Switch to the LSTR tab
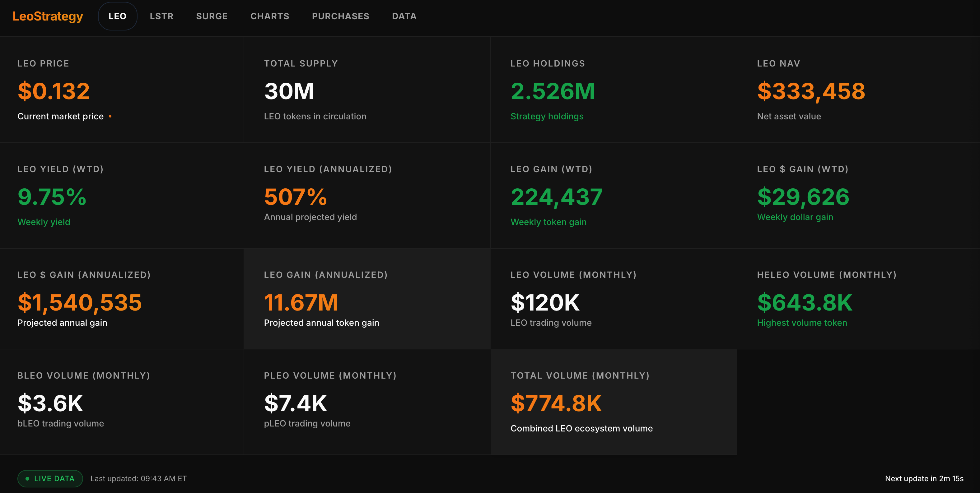980x493 pixels. (x=161, y=16)
